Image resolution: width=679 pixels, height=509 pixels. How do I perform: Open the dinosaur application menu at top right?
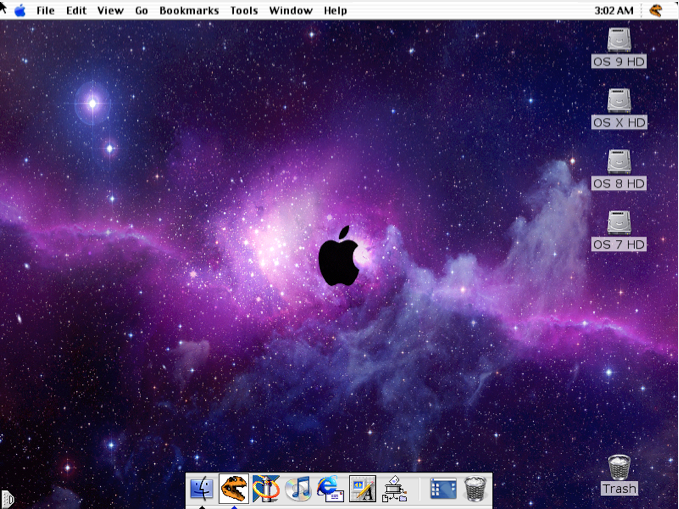tap(656, 10)
